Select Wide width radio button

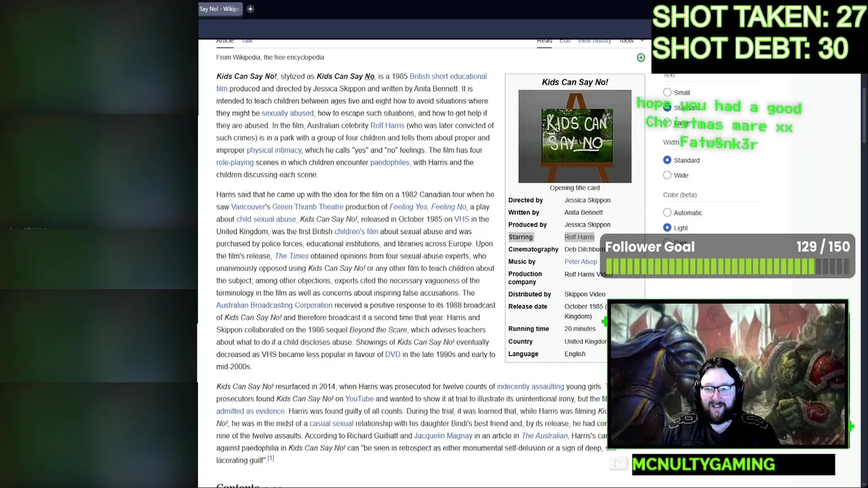[x=667, y=175]
